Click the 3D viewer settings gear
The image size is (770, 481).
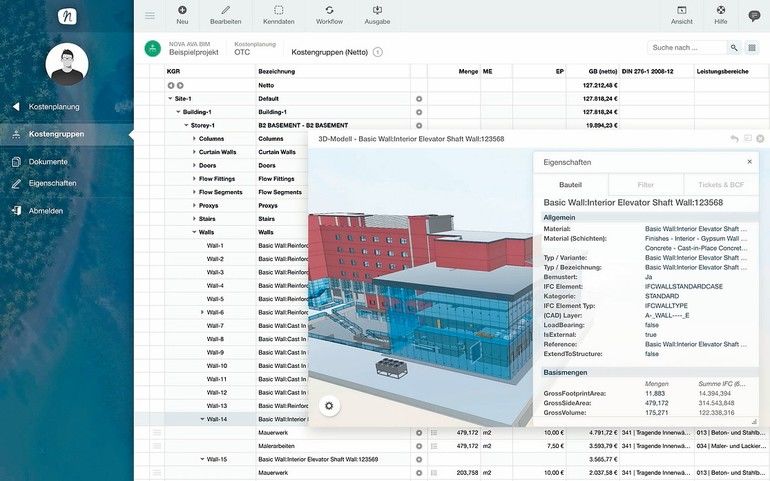(x=329, y=405)
